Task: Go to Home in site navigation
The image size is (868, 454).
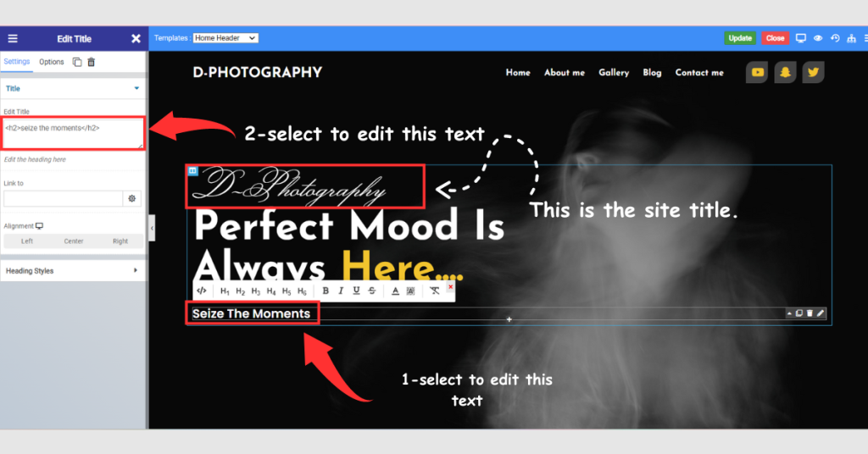Action: pyautogui.click(x=518, y=73)
